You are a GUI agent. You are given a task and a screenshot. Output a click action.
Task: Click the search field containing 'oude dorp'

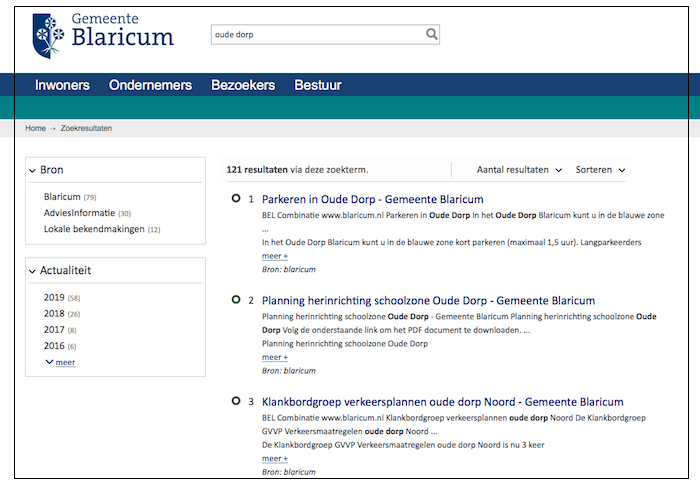point(315,34)
